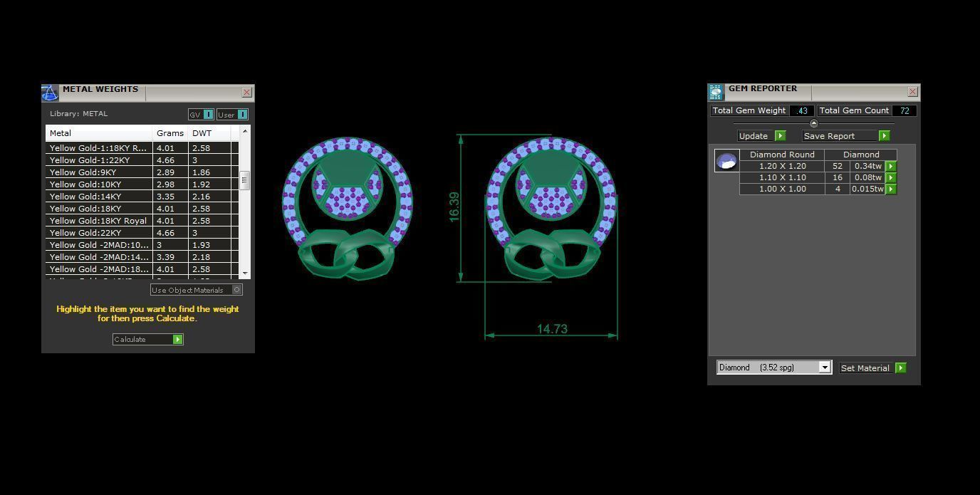The width and height of the screenshot is (980, 495).
Task: Click the metal list scroll down arrow
Action: click(245, 273)
